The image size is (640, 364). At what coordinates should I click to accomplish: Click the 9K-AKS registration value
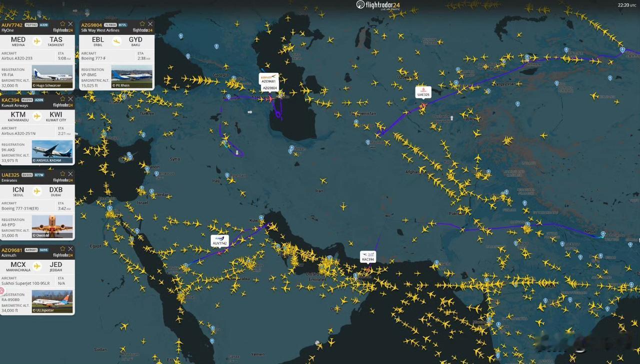(8, 150)
